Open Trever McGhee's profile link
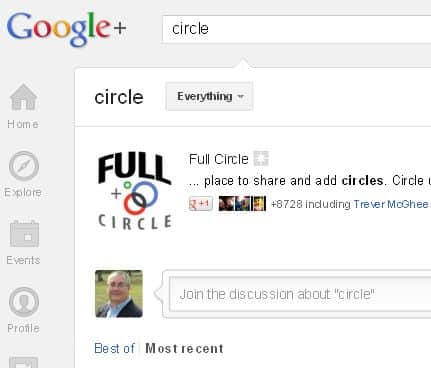Image resolution: width=431 pixels, height=368 pixels. click(391, 204)
